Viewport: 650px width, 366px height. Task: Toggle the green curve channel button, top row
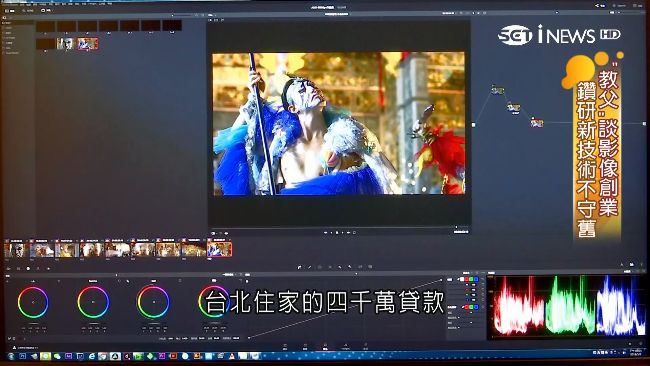(x=471, y=279)
